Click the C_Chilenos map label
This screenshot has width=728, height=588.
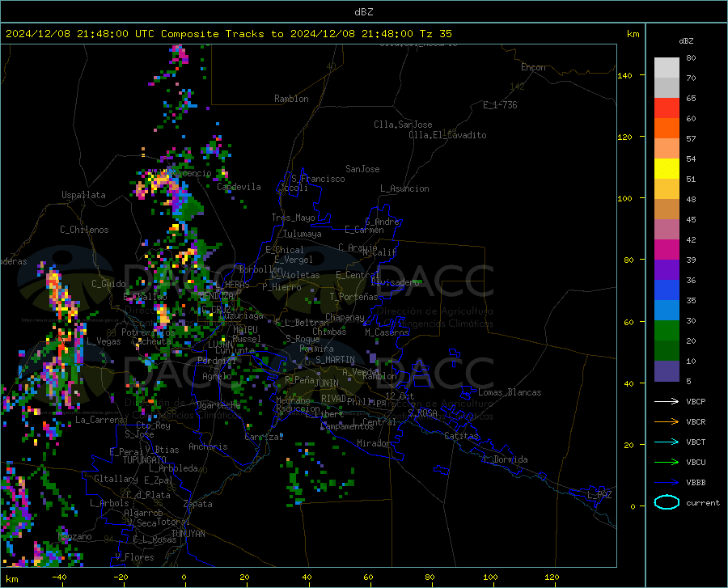click(84, 230)
